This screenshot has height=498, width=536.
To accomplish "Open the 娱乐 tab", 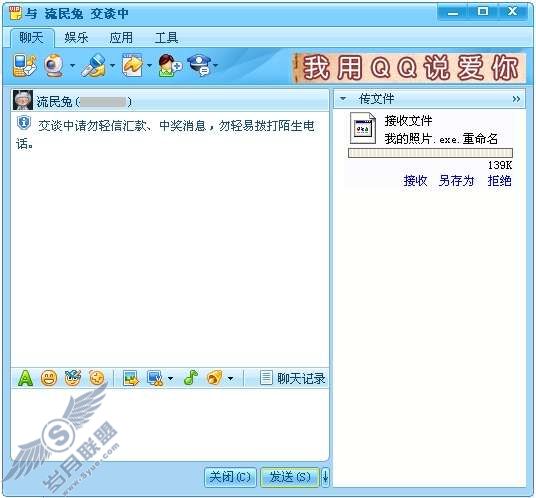I will [76, 38].
